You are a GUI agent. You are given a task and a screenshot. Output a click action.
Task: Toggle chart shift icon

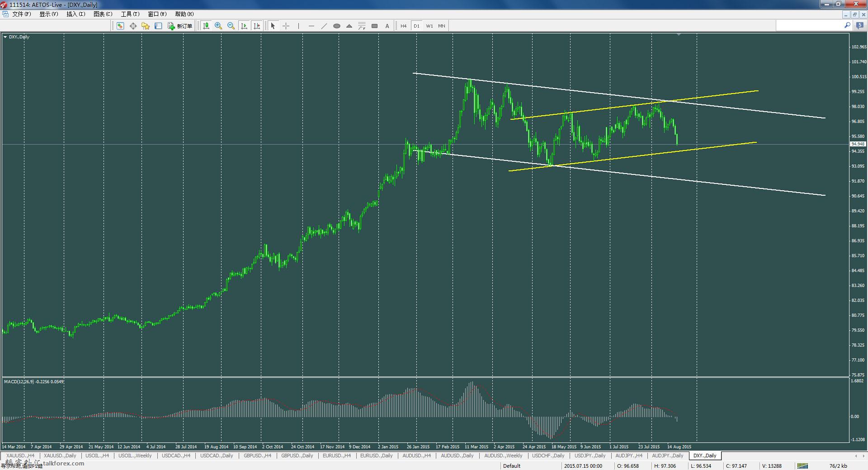click(257, 26)
